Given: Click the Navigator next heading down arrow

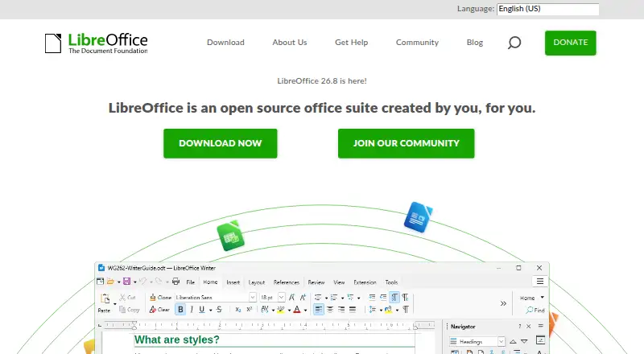Looking at the screenshot, I should (524, 341).
